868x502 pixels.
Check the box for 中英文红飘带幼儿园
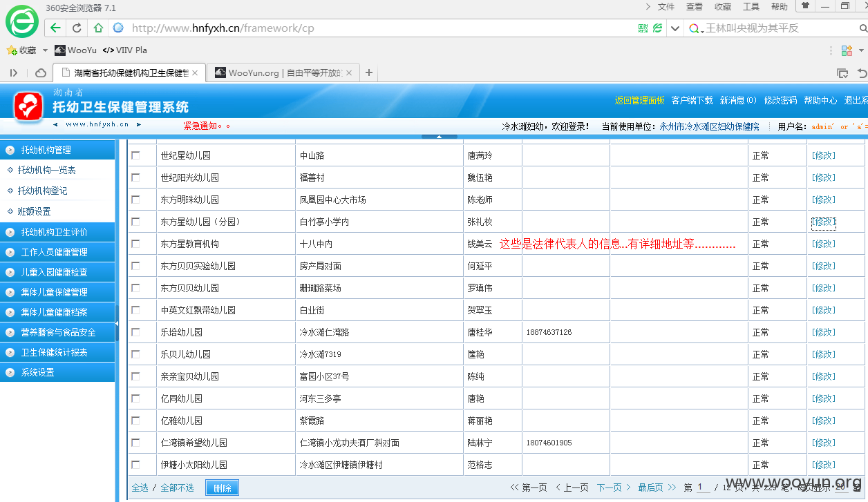coord(135,310)
